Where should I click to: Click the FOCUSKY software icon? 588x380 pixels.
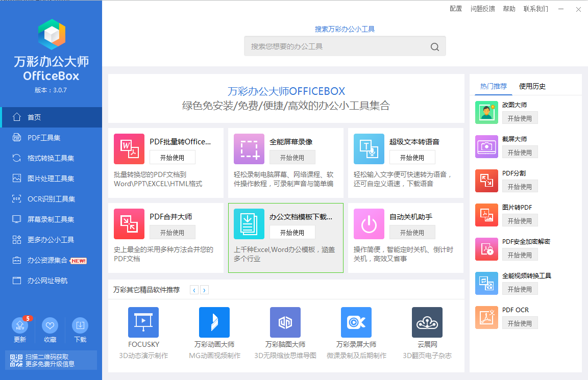(x=143, y=322)
